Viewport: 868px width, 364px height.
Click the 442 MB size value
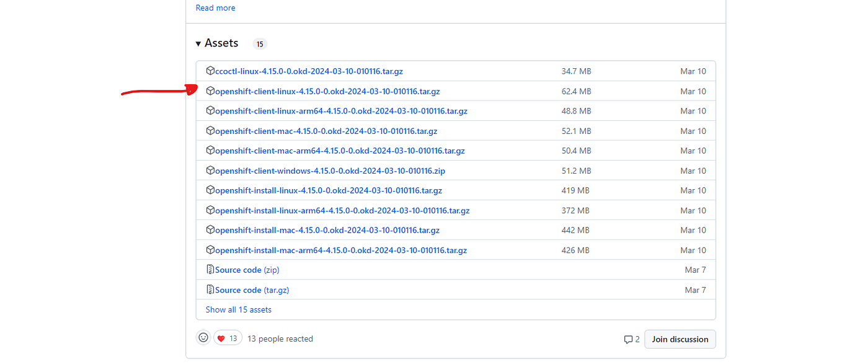[575, 230]
